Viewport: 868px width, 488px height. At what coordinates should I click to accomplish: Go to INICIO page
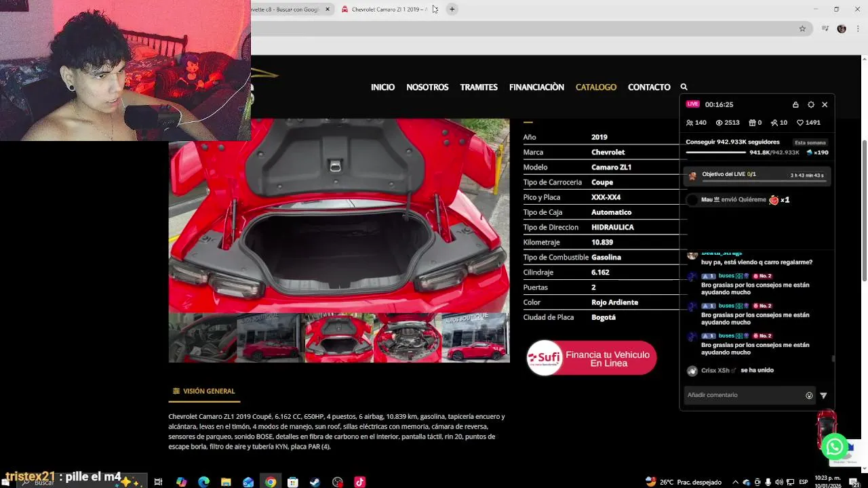point(382,87)
